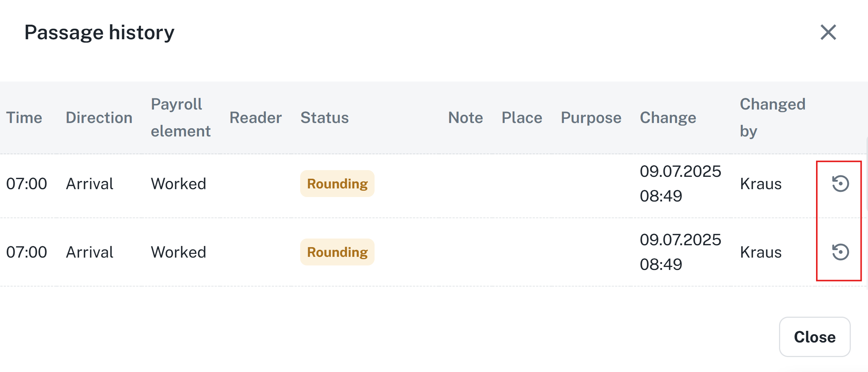Close the Passage history dialog with X
Screen dimensions: 868x372
(x=828, y=32)
